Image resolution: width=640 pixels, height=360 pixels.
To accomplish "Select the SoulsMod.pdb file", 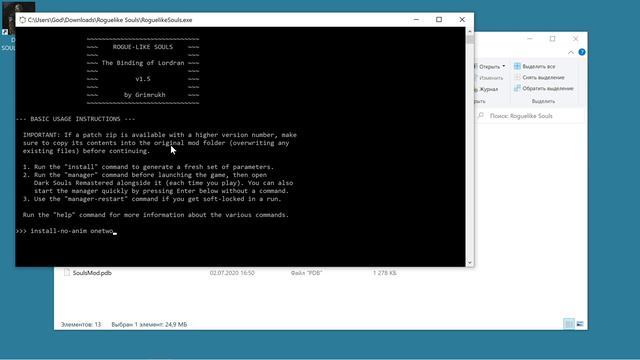I will point(92,273).
